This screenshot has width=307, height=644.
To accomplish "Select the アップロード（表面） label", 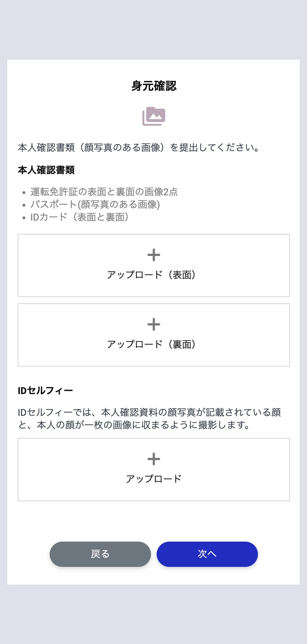I will [x=151, y=275].
